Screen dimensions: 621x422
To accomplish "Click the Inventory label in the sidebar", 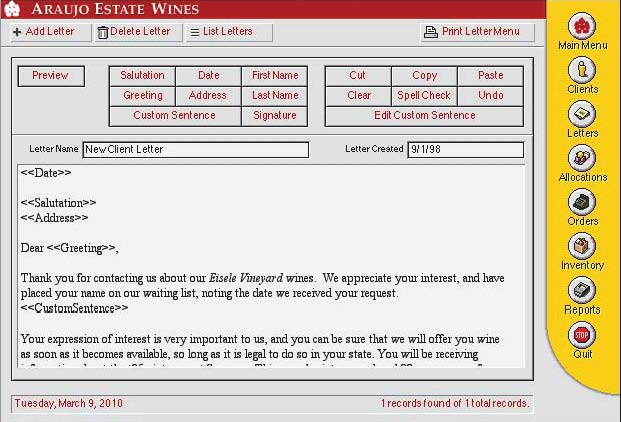I will click(583, 266).
